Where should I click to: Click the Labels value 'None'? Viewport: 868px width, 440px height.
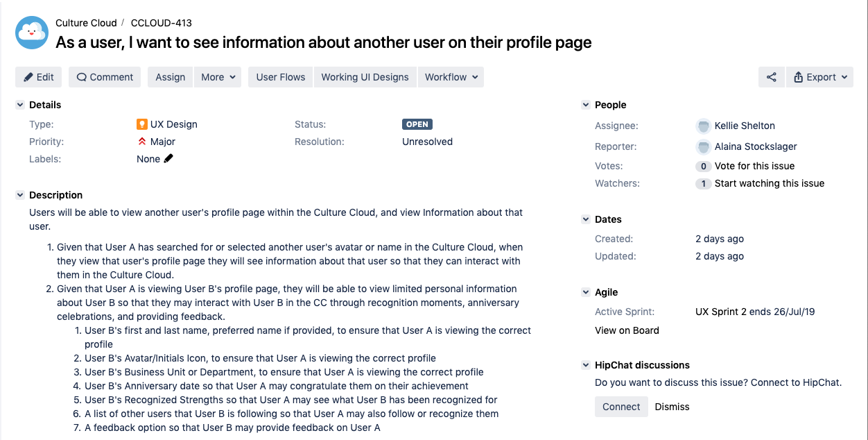coord(148,159)
